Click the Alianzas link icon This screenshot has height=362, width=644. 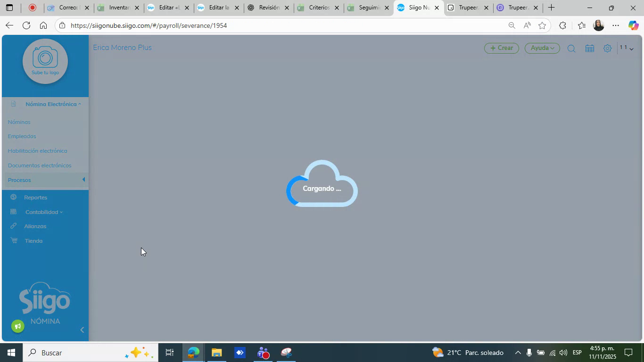pyautogui.click(x=14, y=226)
